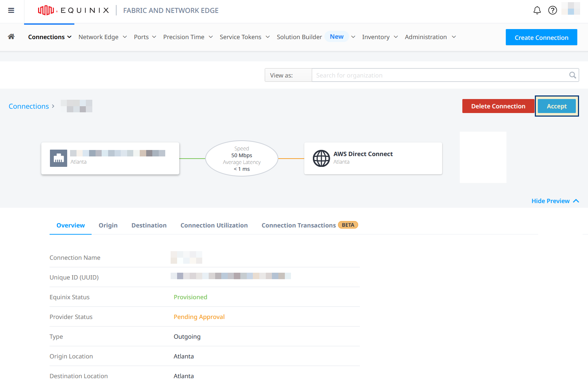This screenshot has height=385, width=588.
Task: Expand the Solution Builder menu
Action: click(316, 37)
